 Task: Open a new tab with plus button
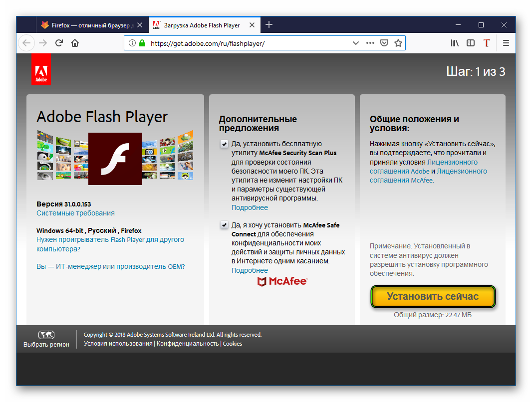[x=269, y=25]
